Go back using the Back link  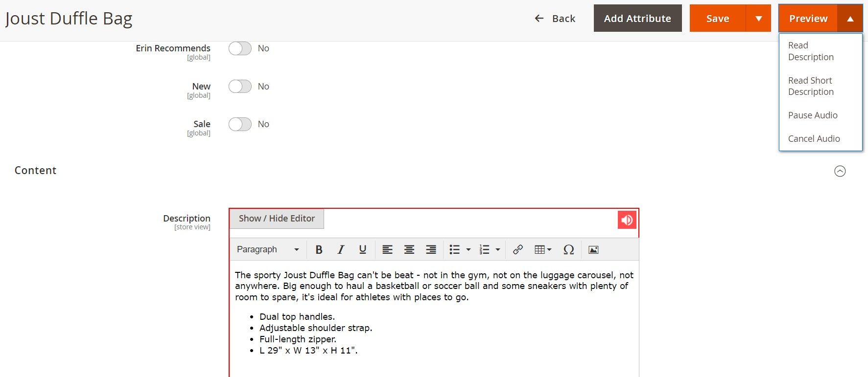click(x=555, y=19)
